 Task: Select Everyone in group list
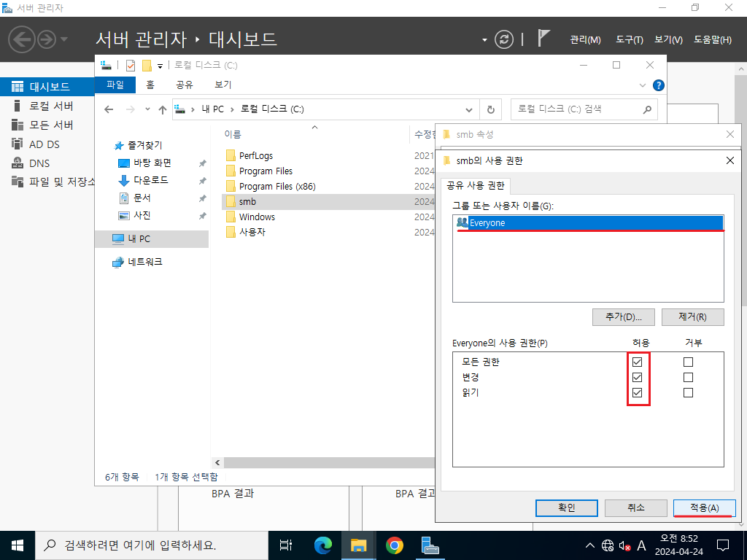[589, 223]
